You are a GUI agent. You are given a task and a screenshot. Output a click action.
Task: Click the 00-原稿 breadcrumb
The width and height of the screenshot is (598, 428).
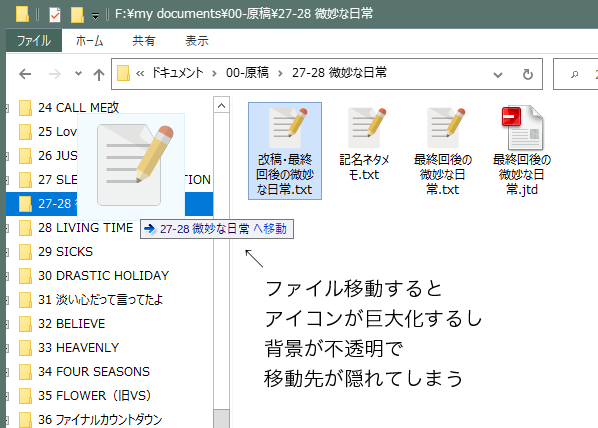click(x=247, y=72)
